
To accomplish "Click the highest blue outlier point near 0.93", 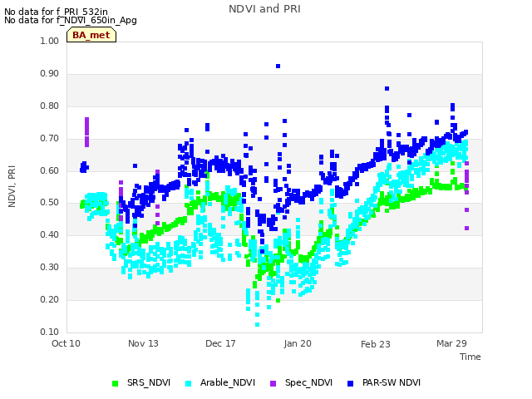I will click(278, 66).
